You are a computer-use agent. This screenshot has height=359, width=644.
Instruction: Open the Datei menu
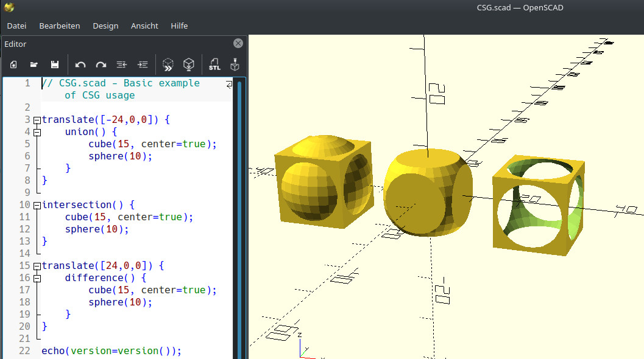pyautogui.click(x=16, y=26)
